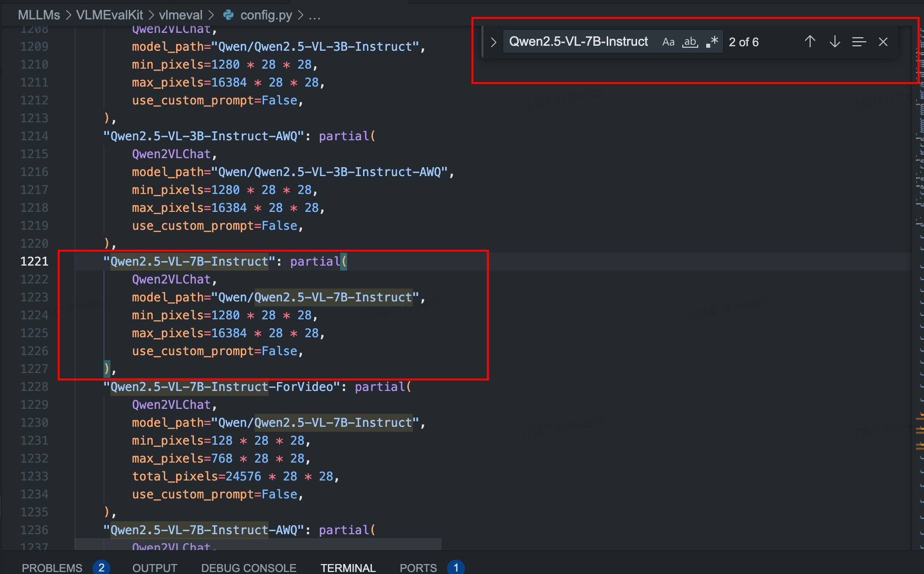
Task: Click max_pixels=768 line
Action: click(x=221, y=459)
